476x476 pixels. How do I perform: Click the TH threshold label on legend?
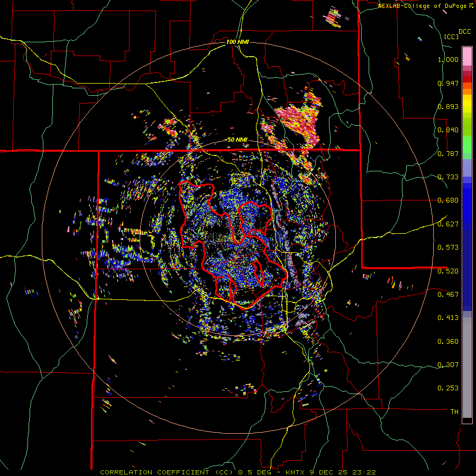pyautogui.click(x=454, y=412)
